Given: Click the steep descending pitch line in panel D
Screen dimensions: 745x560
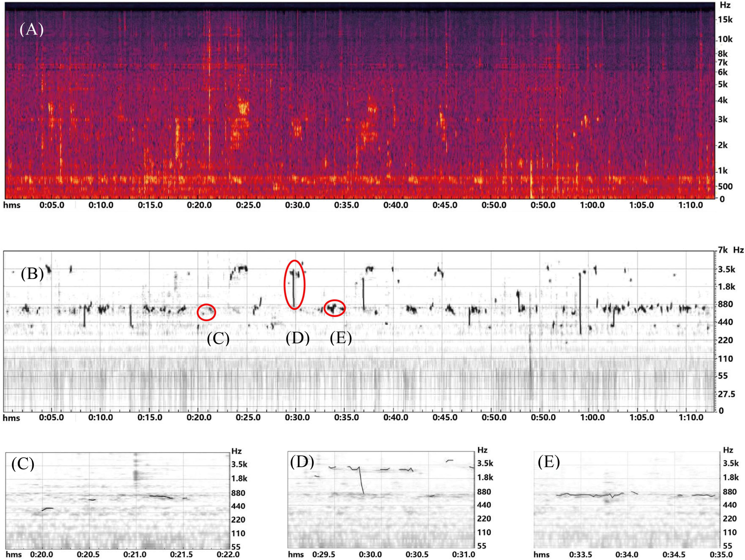Looking at the screenshot, I should (361, 480).
